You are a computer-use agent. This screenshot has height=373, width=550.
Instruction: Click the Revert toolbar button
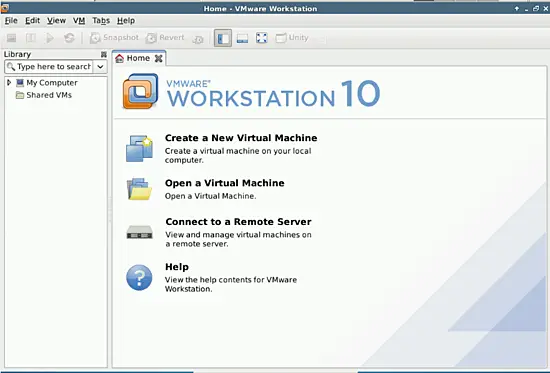[x=165, y=38]
